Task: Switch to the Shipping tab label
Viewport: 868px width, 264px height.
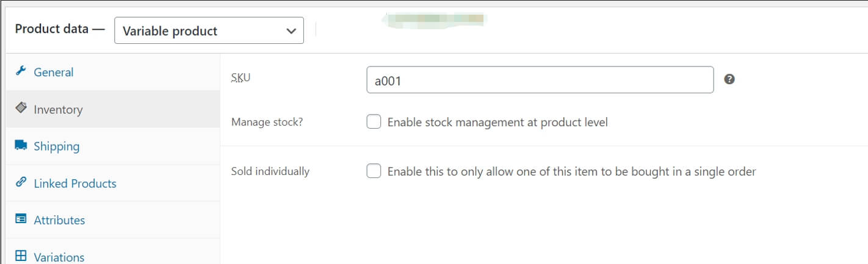Action: 56,146
